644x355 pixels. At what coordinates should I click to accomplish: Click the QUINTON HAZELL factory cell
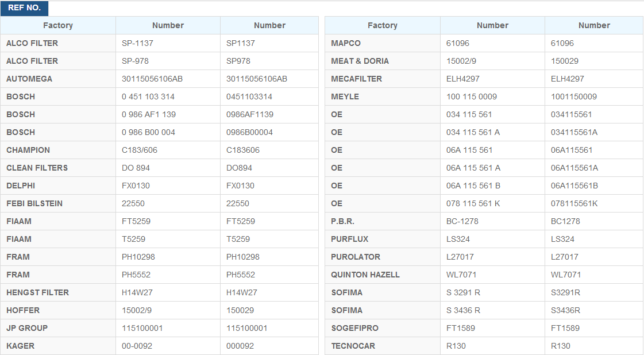[383, 275]
